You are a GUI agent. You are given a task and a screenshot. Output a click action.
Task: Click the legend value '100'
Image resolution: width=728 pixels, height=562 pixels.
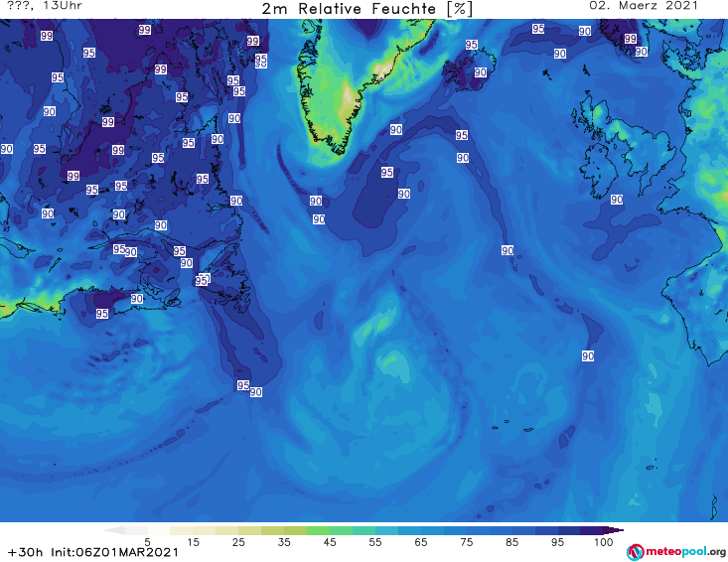603,542
